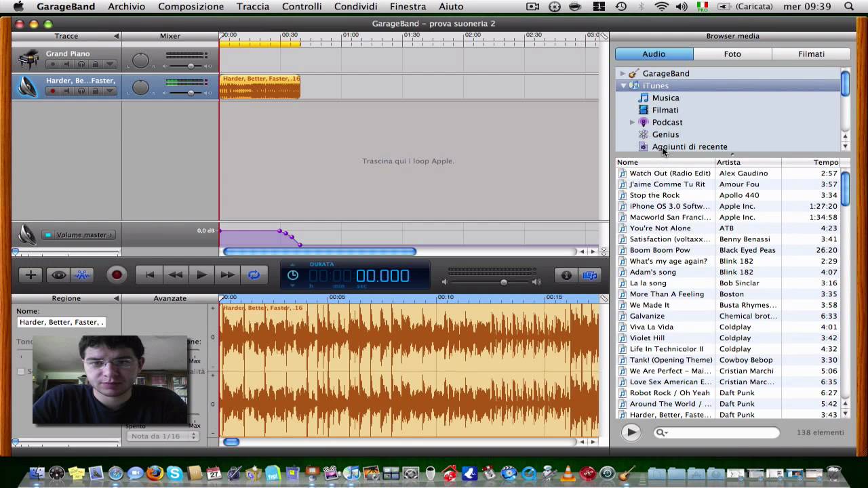The width and height of the screenshot is (868, 488).
Task: Switch to the Foto tab
Action: [x=732, y=54]
